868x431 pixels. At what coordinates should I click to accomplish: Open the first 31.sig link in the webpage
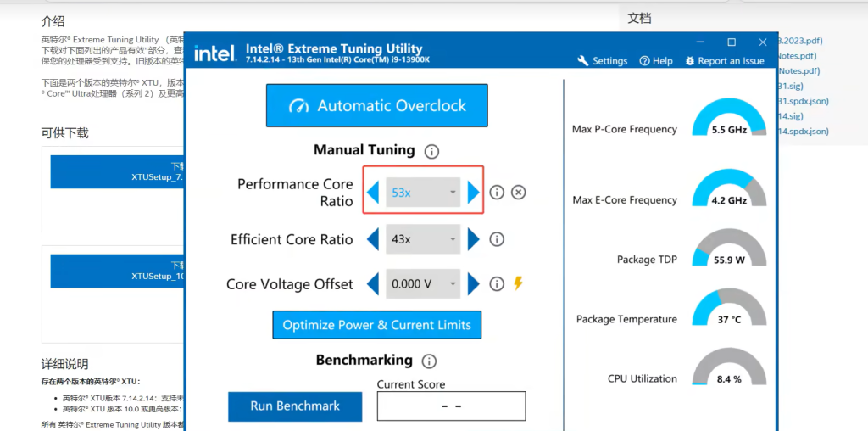point(790,86)
